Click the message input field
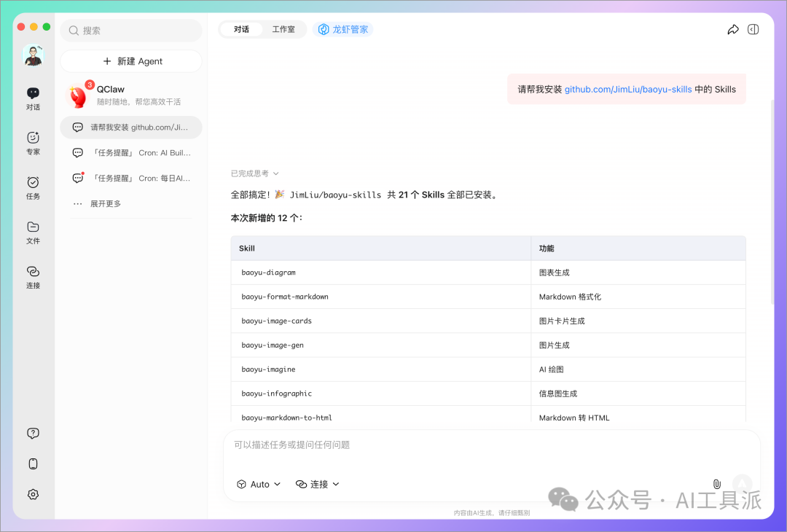 [x=492, y=445]
